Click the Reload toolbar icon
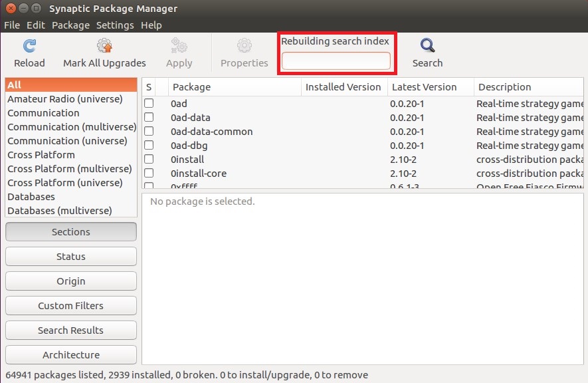The height and width of the screenshot is (383, 588). click(x=29, y=46)
